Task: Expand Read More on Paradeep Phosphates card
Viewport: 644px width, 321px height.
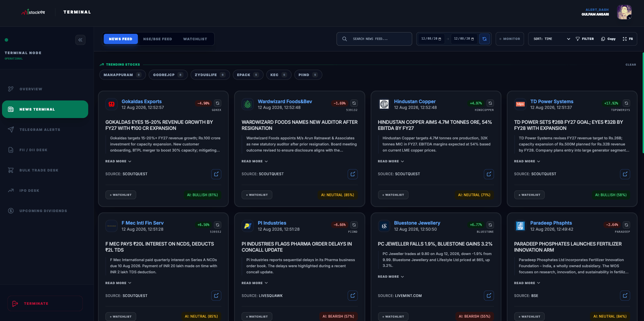Action: coord(527,283)
